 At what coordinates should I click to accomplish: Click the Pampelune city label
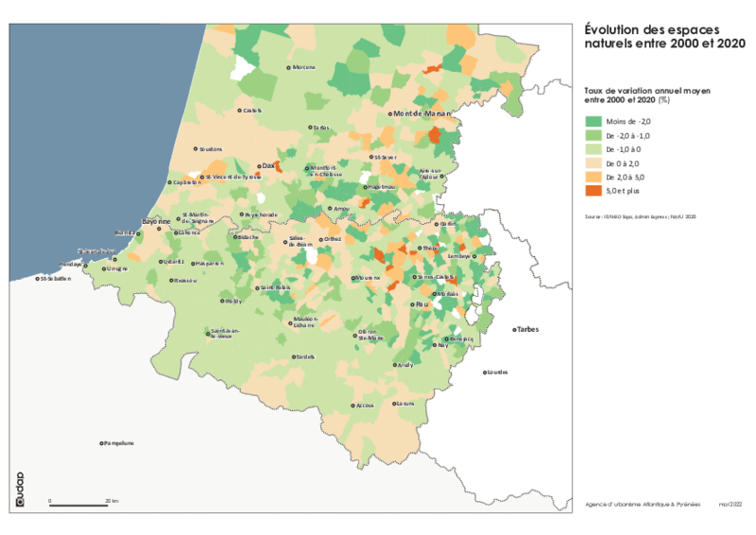pyautogui.click(x=119, y=443)
